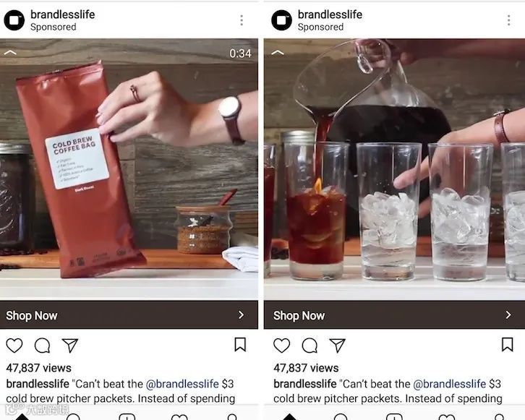
Task: Open @brandlesslife mention in right caption
Action: coord(449,384)
